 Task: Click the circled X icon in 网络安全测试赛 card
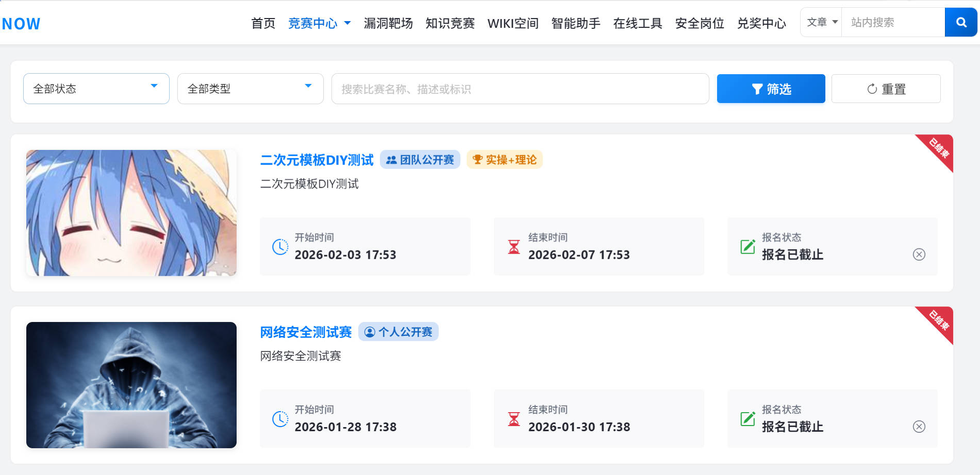coord(919,427)
